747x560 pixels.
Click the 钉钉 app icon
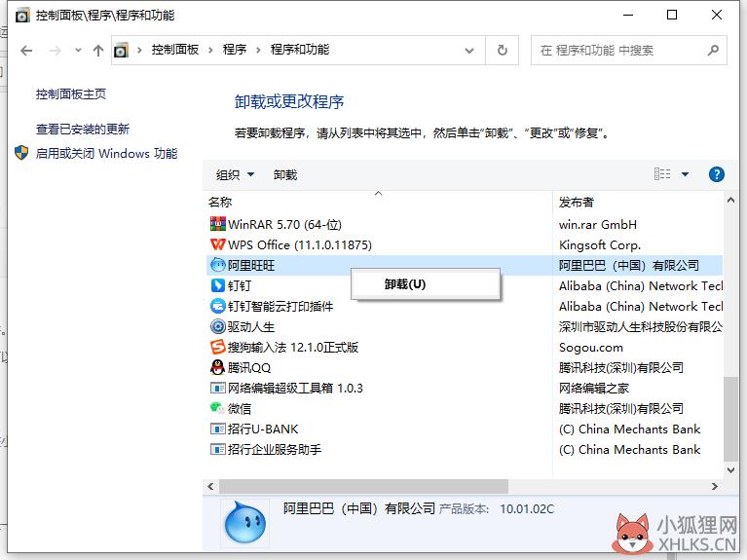point(218,285)
